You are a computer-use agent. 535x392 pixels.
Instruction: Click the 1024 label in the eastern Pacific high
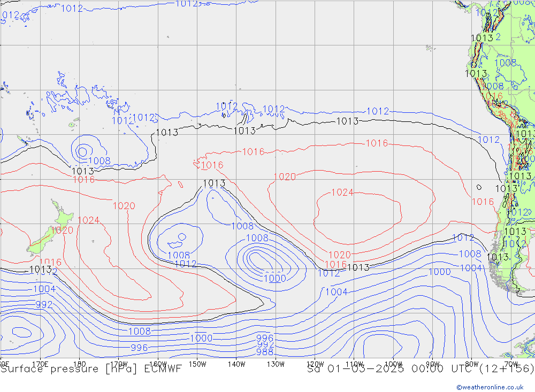click(342, 193)
